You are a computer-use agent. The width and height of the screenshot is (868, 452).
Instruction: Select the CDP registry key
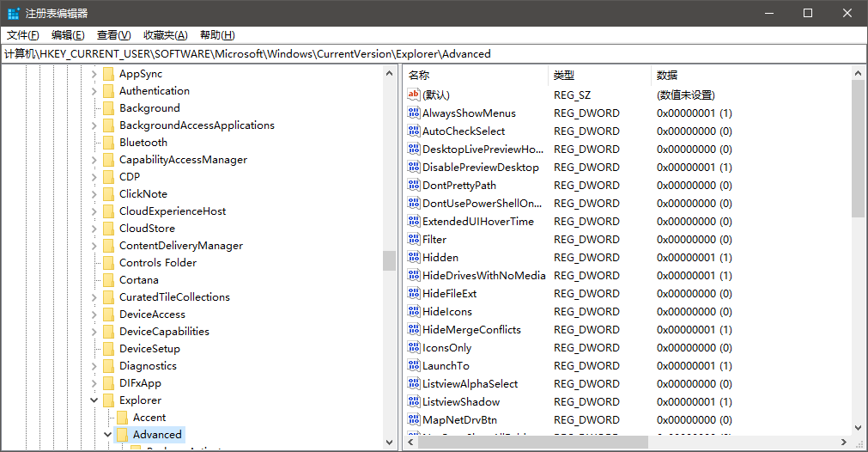click(x=130, y=177)
